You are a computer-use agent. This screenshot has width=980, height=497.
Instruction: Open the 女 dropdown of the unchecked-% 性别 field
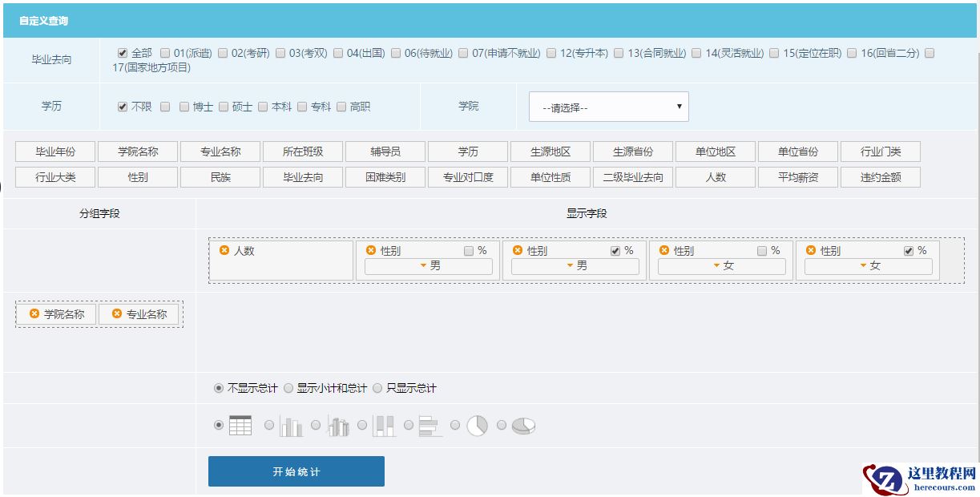coord(722,266)
